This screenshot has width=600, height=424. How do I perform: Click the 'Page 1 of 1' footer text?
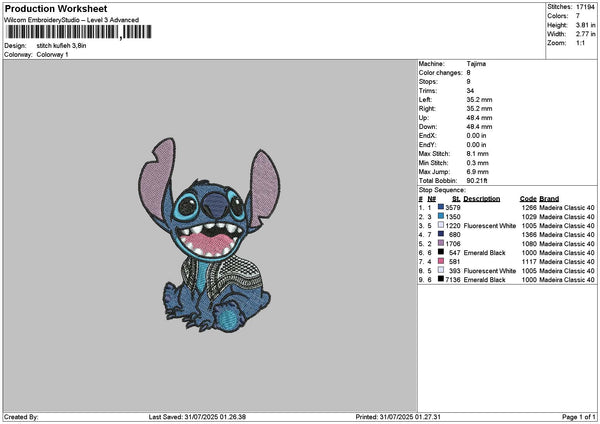pos(579,417)
